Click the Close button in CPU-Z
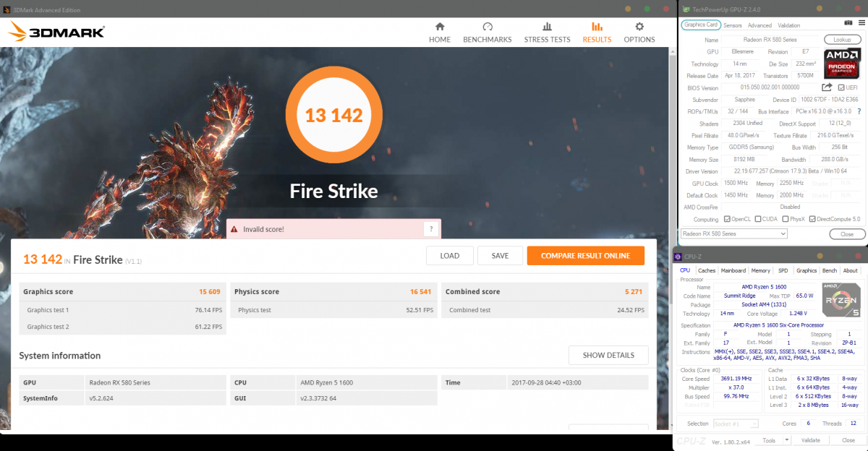 pos(848,440)
